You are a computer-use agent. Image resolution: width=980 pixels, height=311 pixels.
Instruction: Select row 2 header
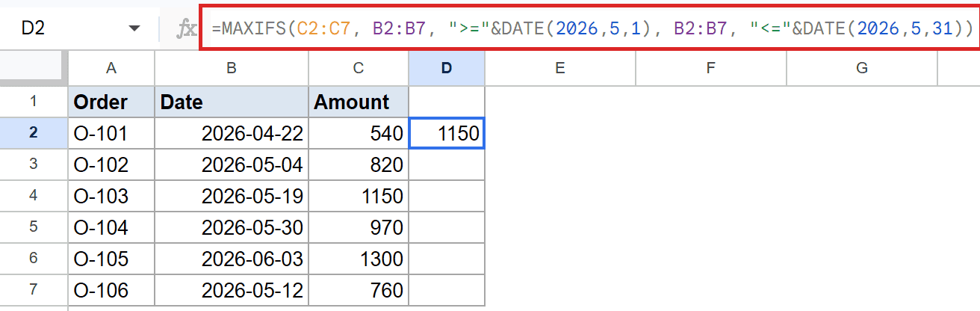coord(34,133)
